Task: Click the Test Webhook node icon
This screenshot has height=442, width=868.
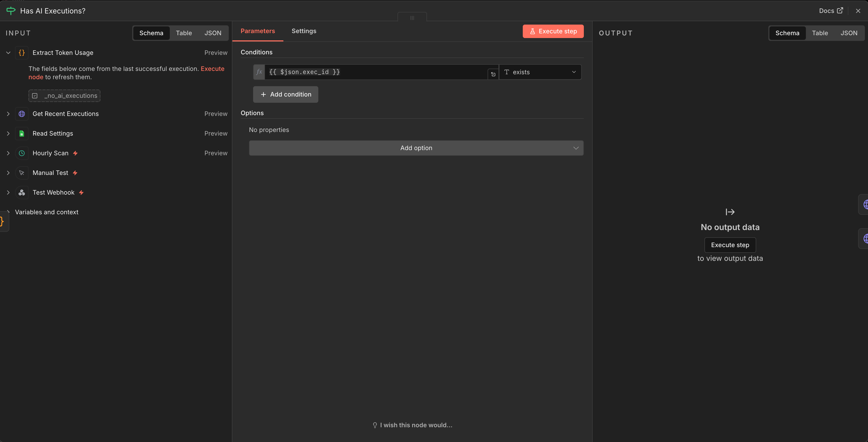Action: click(x=21, y=193)
